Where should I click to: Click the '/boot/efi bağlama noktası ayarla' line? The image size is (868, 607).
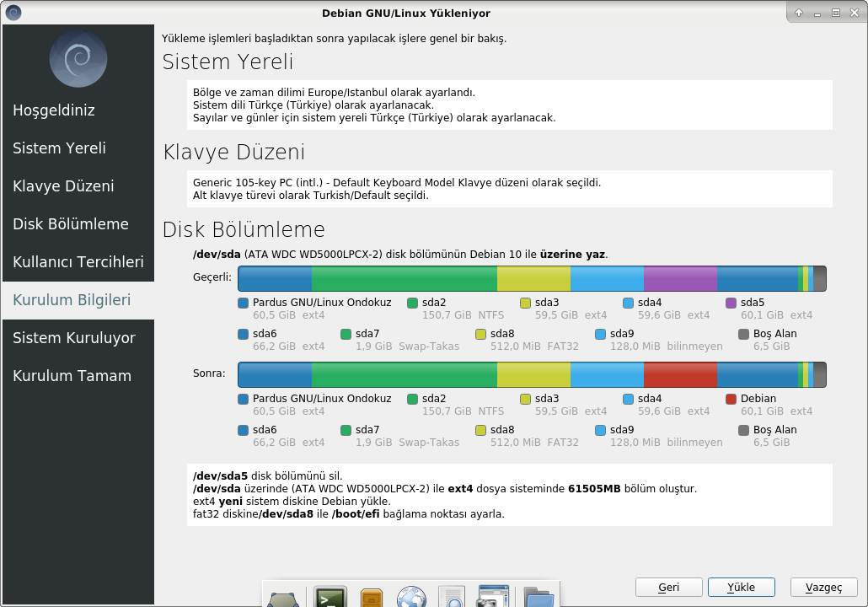(x=349, y=514)
